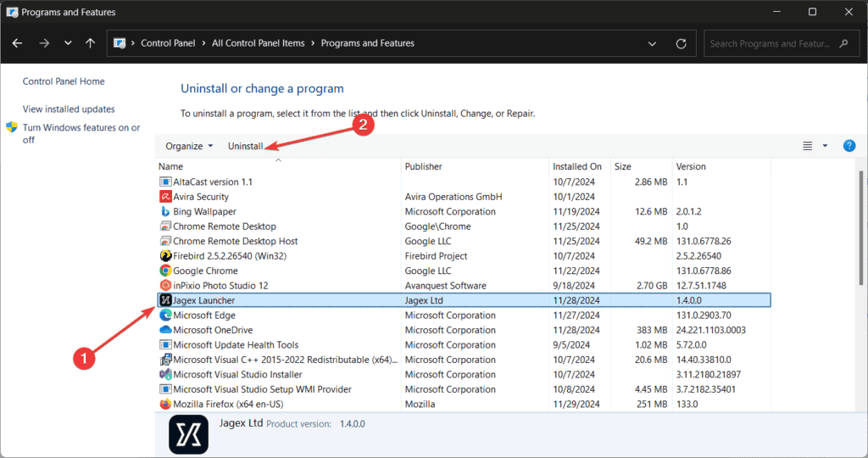Click the Microsoft Edge icon in list

tap(165, 315)
